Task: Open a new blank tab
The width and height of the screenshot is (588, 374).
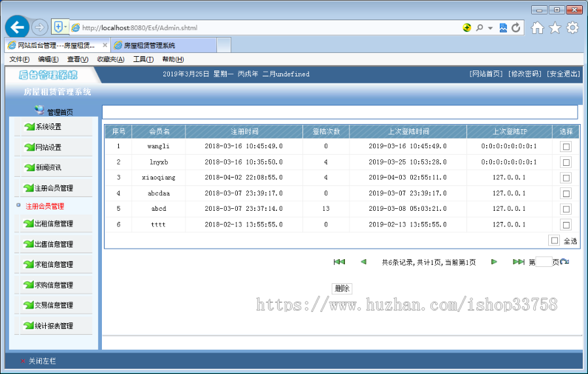Action: coord(223,45)
